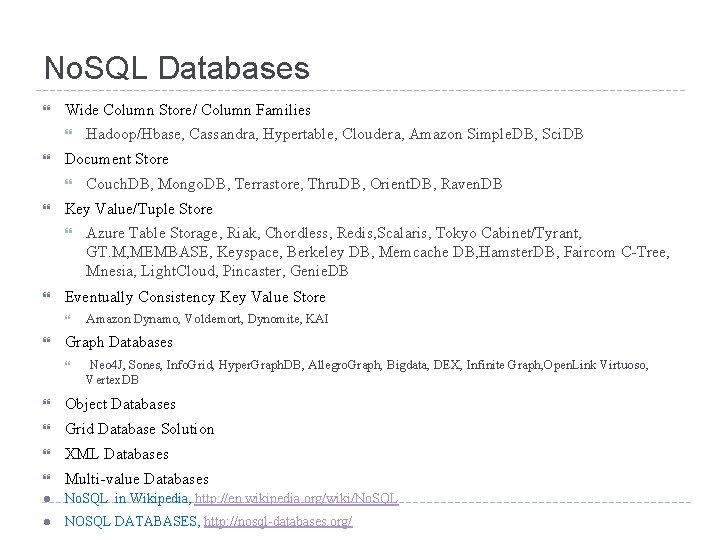Click the "No.SQL Databases" slide title
The image size is (720, 540).
click(x=177, y=68)
